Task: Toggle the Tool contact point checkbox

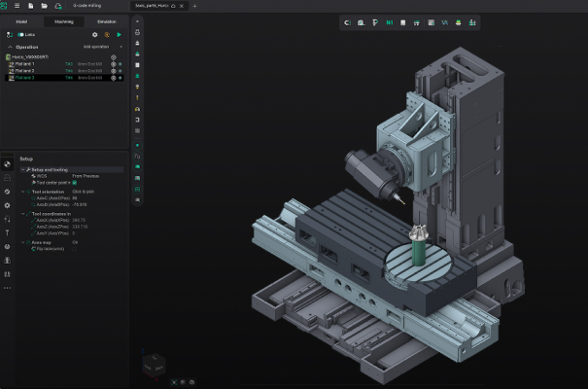Action: 74,182
